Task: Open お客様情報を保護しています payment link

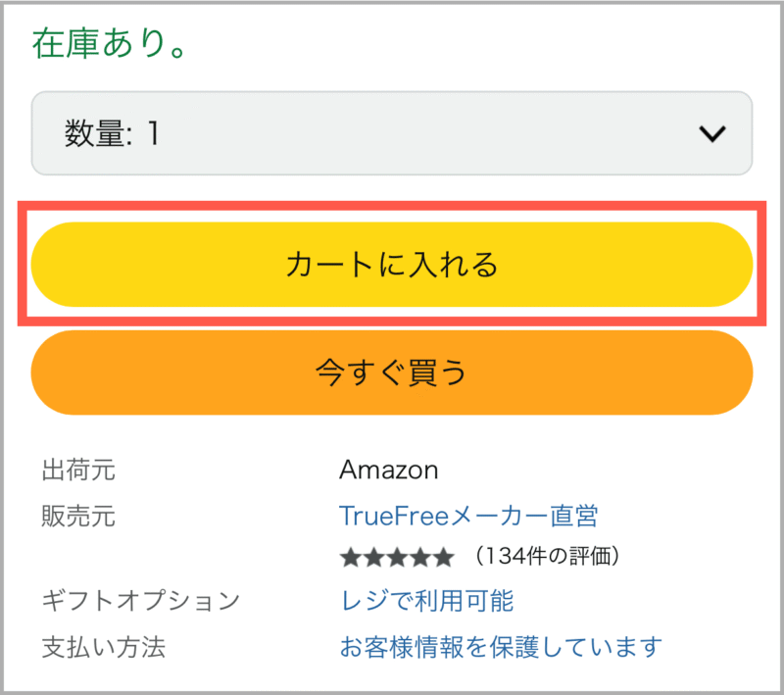Action: click(501, 647)
